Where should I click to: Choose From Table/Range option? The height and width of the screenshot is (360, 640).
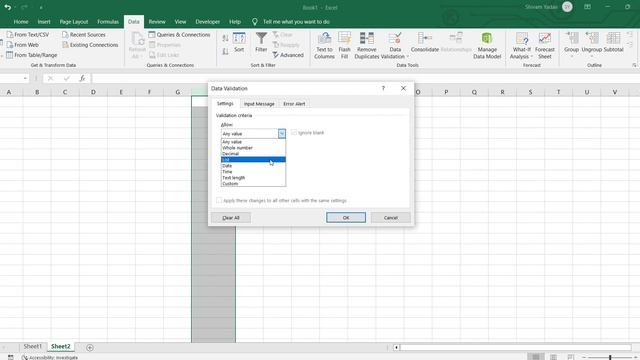coord(31,55)
